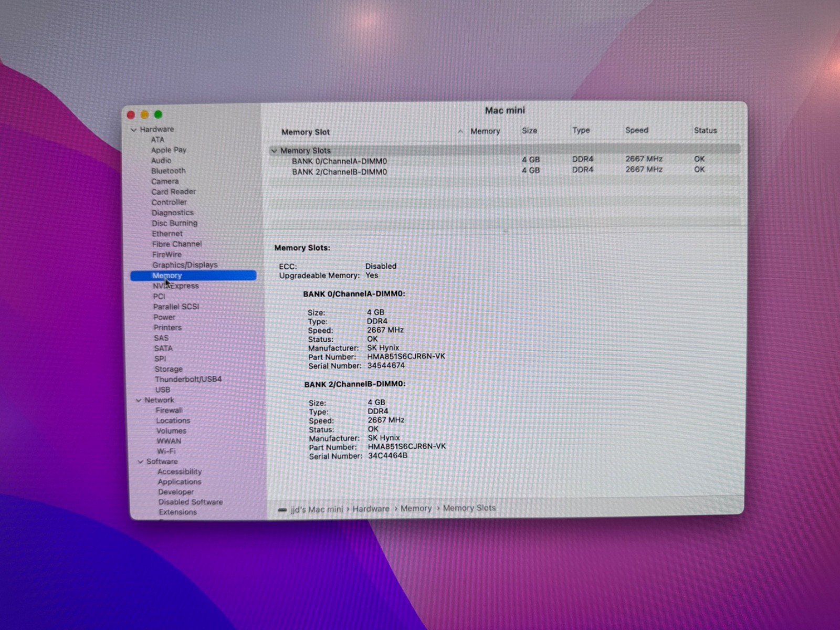Select Locations under Network

pos(173,421)
